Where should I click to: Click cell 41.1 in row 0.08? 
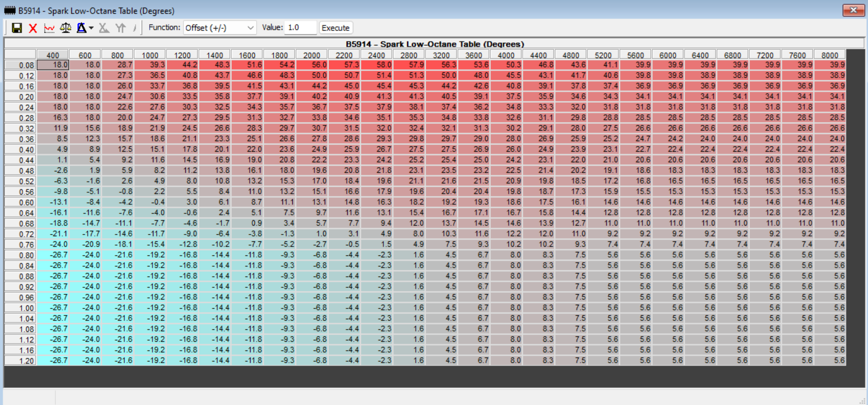[603, 65]
